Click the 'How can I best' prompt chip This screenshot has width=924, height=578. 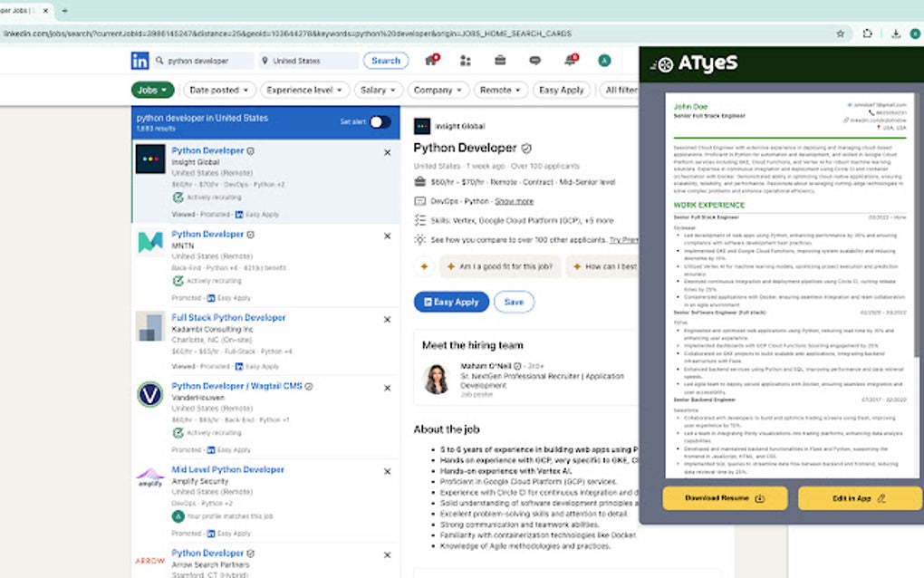pyautogui.click(x=602, y=266)
